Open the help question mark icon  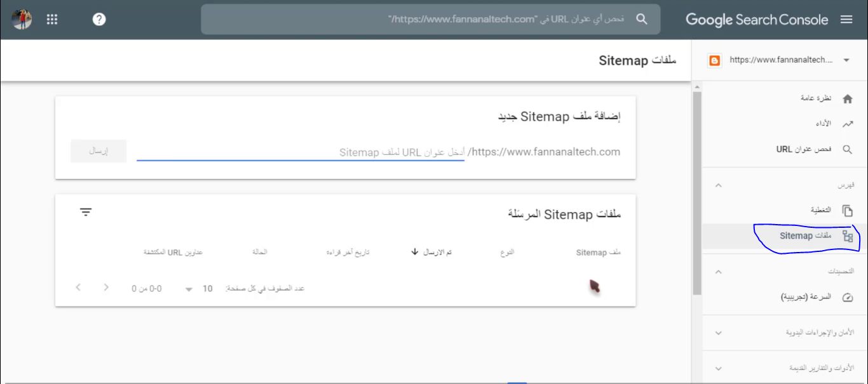[x=98, y=19]
